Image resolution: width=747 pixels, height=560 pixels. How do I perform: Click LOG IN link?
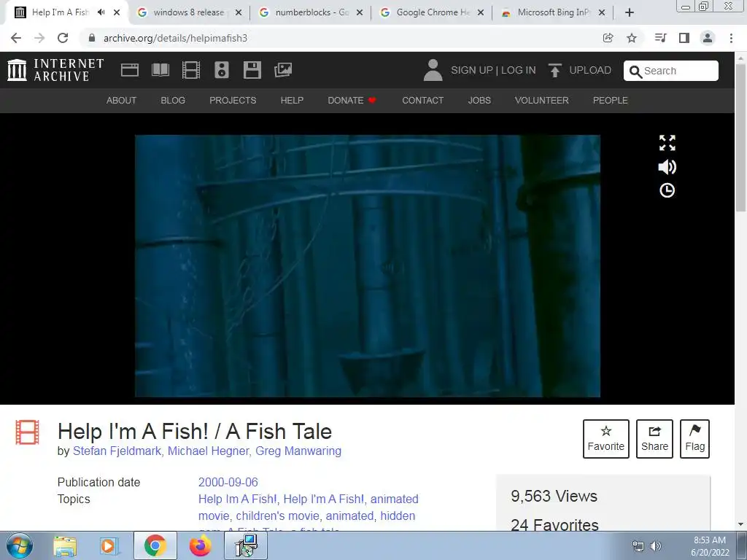coord(519,70)
